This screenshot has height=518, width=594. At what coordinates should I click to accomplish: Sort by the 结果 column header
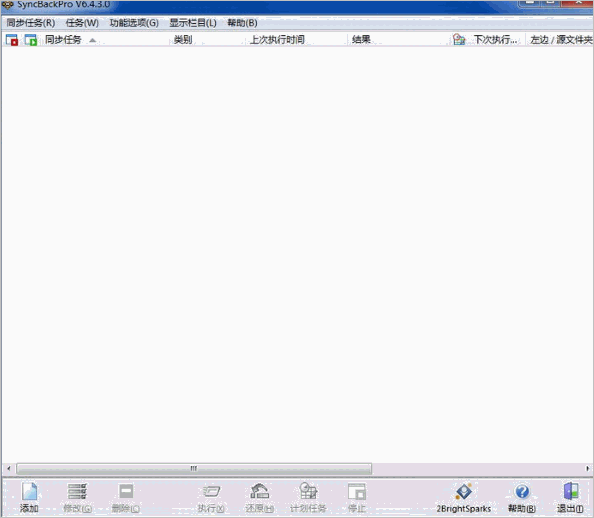[361, 39]
